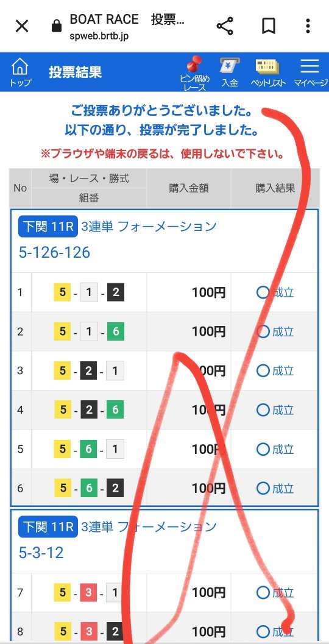Close the browser tab with X icon

pyautogui.click(x=22, y=26)
